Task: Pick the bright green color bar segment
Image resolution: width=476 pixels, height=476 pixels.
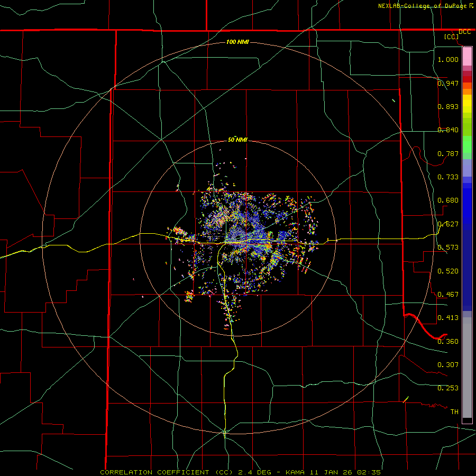Action: point(467,144)
